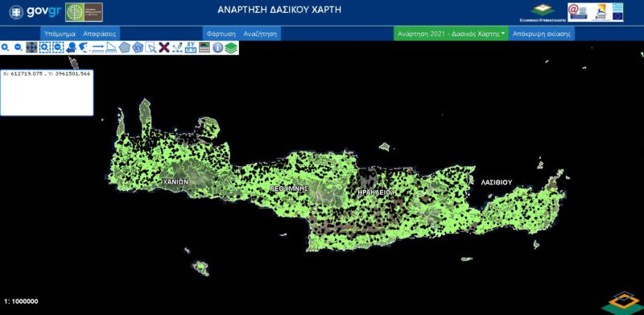Open the go-to XY coordinates tool
Screen dimensions: 644x315
tap(191, 48)
